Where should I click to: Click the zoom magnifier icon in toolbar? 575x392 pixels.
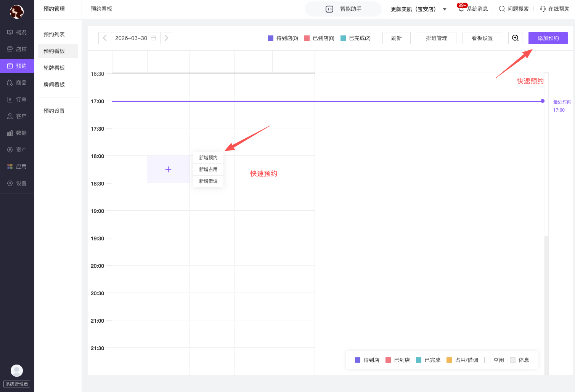pos(515,38)
